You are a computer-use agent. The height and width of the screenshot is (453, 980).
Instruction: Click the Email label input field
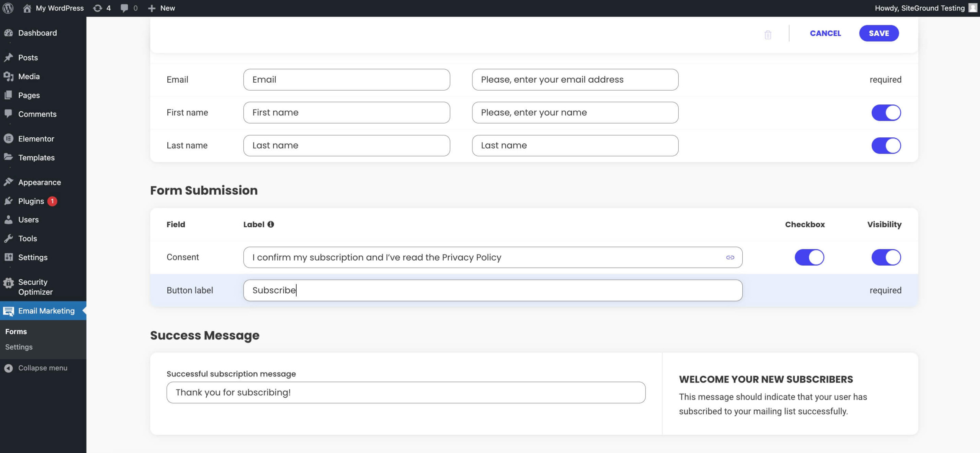[x=346, y=80]
